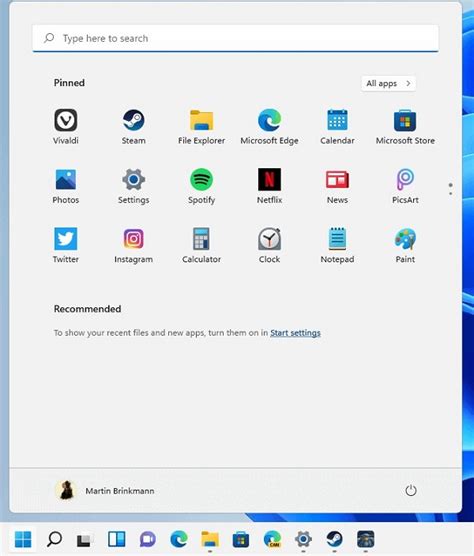This screenshot has width=474, height=556.
Task: Launch pinned Microsoft Edge
Action: click(269, 127)
